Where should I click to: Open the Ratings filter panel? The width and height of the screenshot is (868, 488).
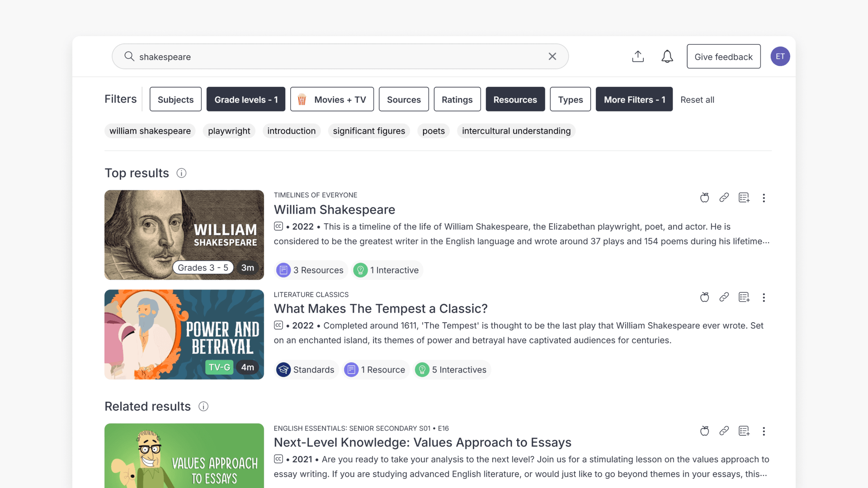[x=457, y=99]
